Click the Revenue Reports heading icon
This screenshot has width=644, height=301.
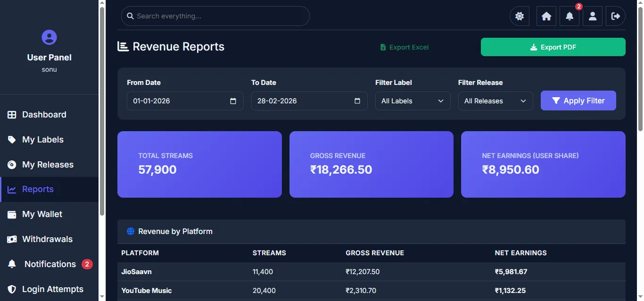click(123, 46)
